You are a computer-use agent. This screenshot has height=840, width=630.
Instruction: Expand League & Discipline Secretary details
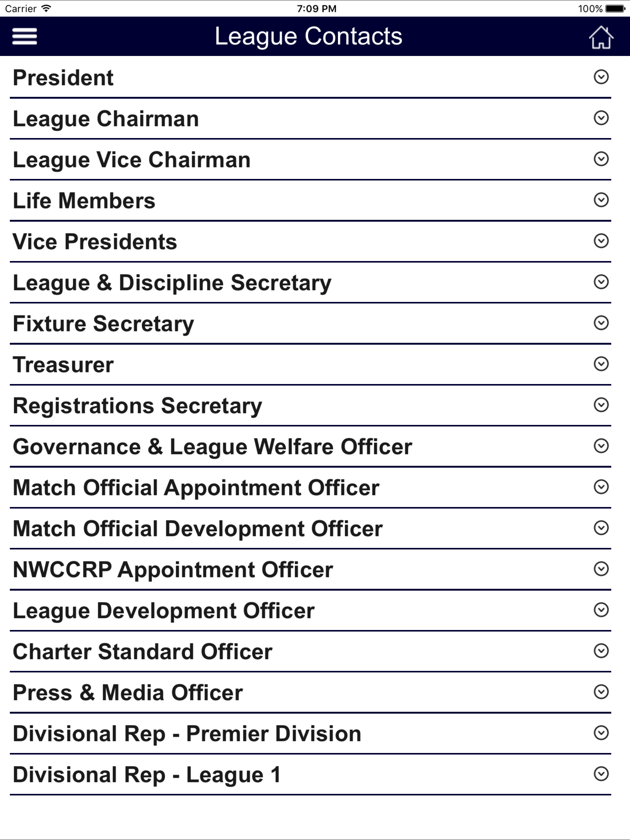click(310, 283)
